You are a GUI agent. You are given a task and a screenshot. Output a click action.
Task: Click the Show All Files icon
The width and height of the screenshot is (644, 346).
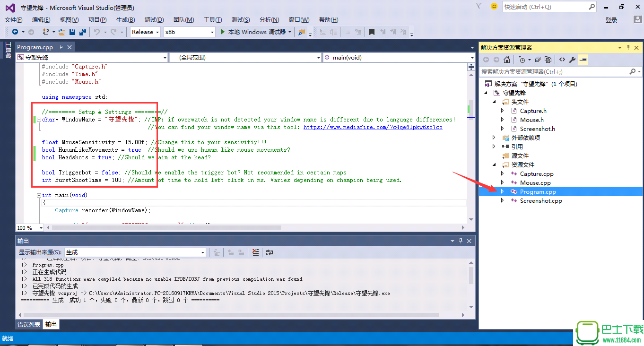click(x=548, y=60)
